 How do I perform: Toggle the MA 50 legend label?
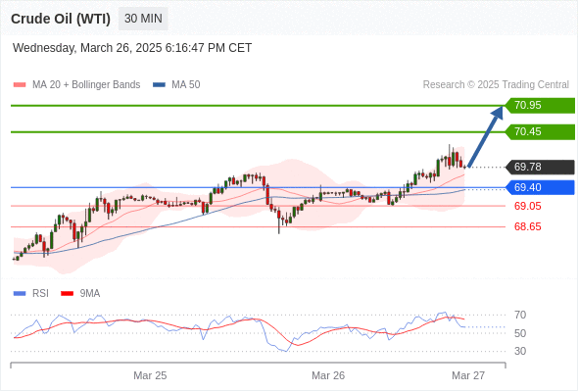tap(186, 85)
